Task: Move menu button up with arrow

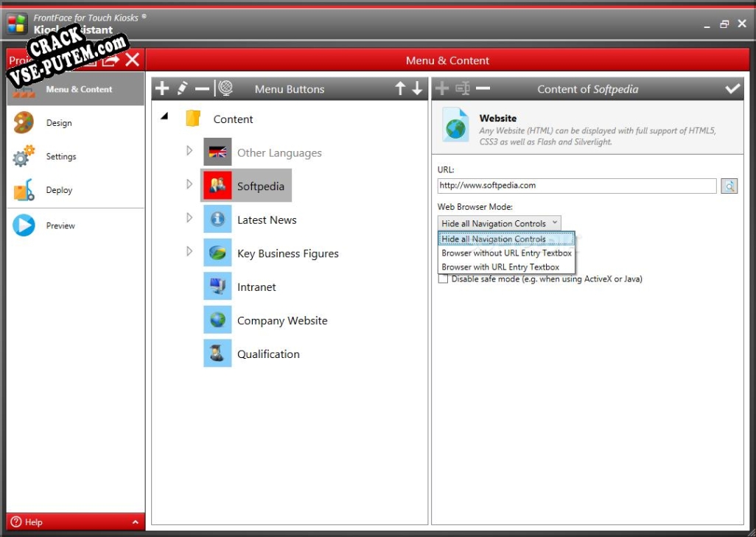Action: tap(400, 88)
